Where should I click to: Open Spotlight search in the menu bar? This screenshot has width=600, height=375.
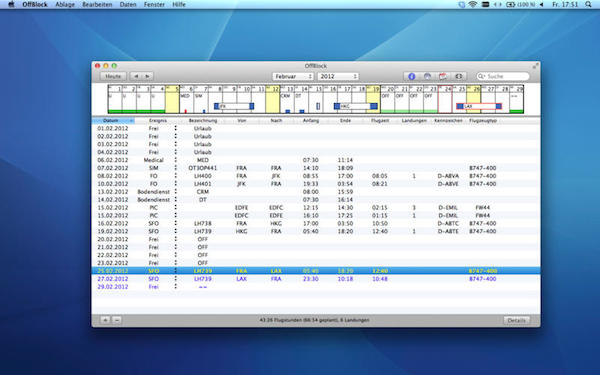coord(588,5)
